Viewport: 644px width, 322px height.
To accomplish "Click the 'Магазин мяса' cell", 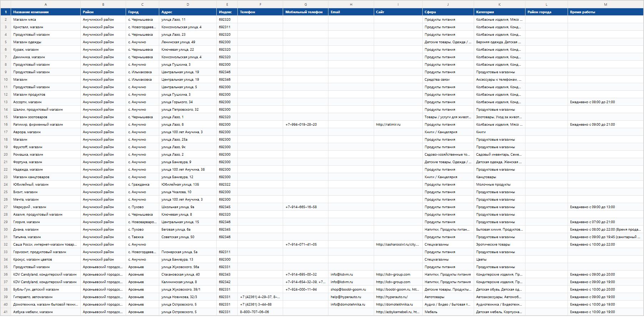I will (x=46, y=20).
